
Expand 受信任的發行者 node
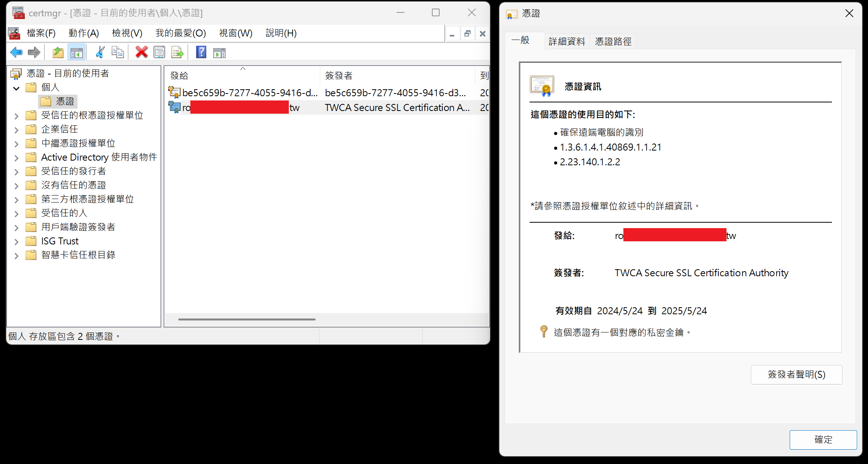16,172
